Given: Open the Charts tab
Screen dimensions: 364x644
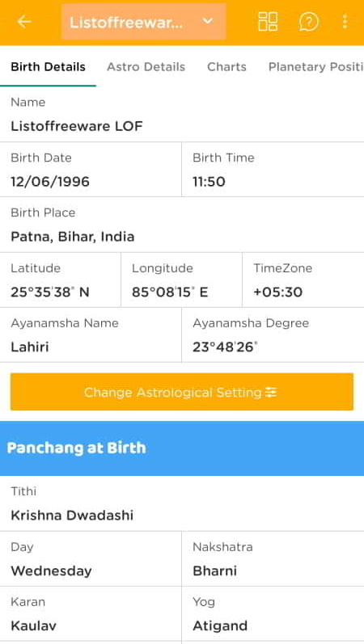Looking at the screenshot, I should click(x=226, y=67).
